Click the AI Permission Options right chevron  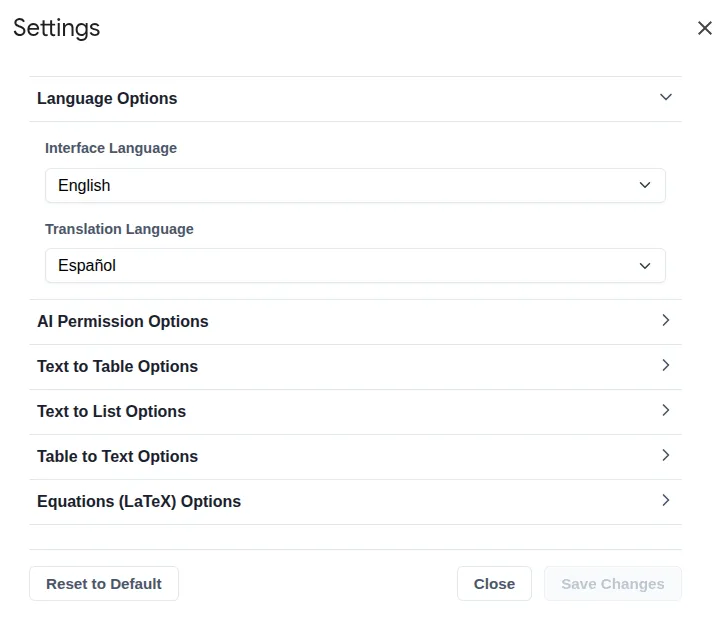665,320
